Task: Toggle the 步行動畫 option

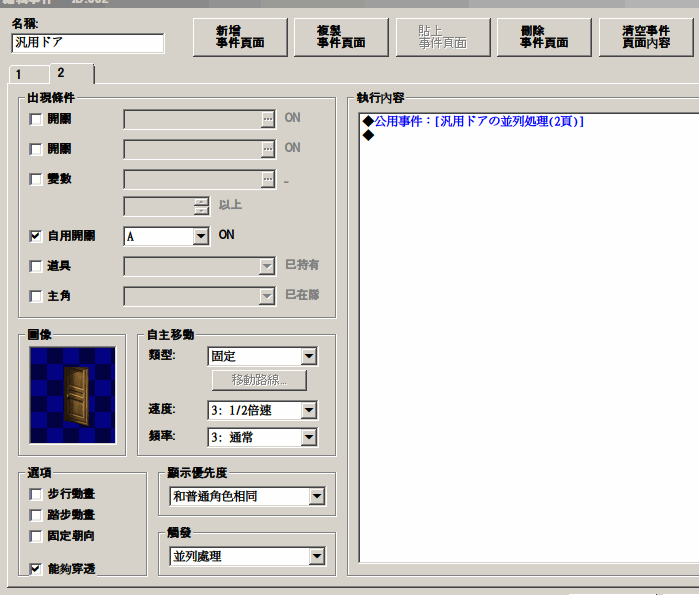Action: tap(36, 494)
